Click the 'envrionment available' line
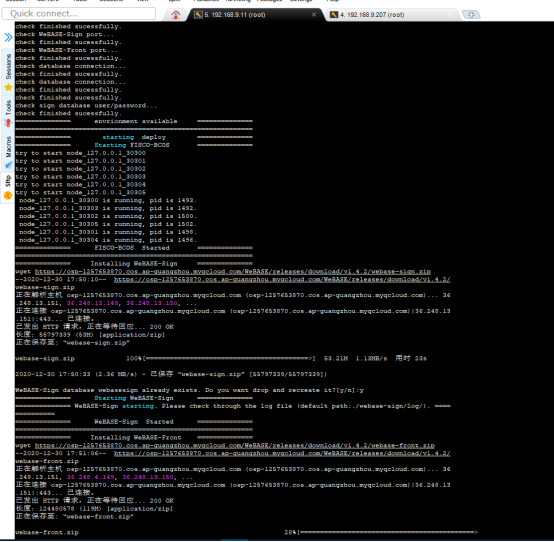Image resolution: width=554 pixels, height=542 pixels. 136,121
